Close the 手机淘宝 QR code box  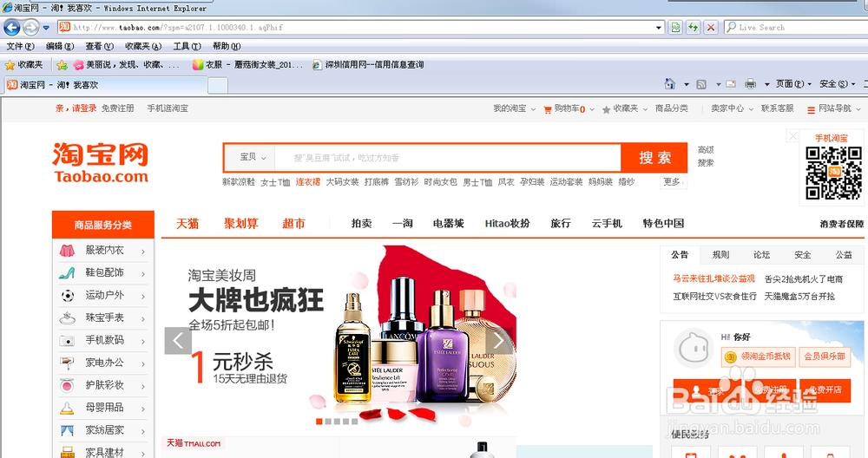792,136
